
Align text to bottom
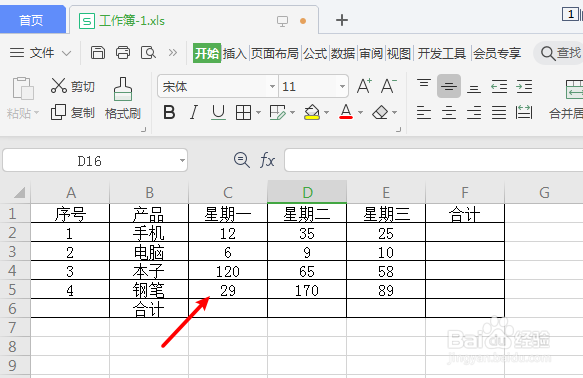click(x=474, y=88)
